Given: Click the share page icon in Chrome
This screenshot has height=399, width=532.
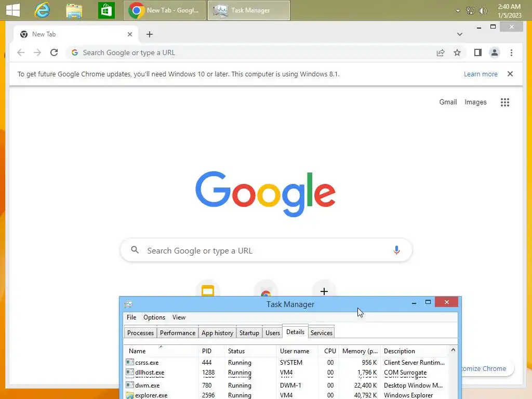Looking at the screenshot, I should tap(441, 52).
